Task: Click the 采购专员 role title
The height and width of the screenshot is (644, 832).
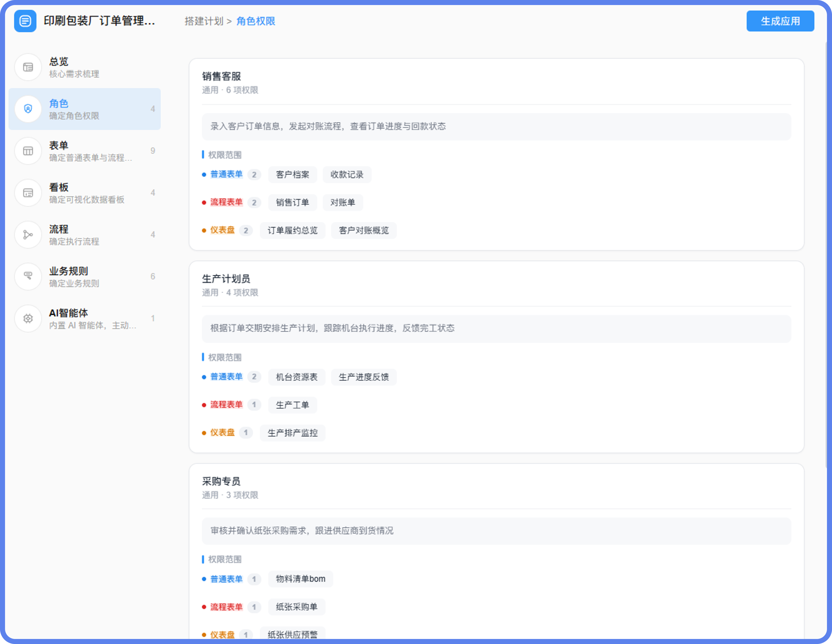Action: [x=221, y=481]
